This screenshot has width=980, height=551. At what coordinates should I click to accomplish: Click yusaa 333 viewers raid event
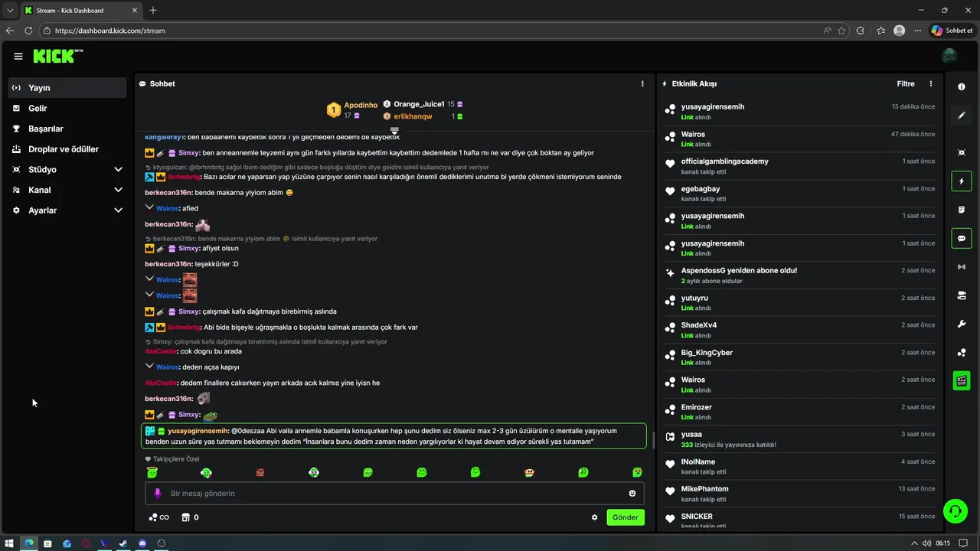tap(800, 439)
